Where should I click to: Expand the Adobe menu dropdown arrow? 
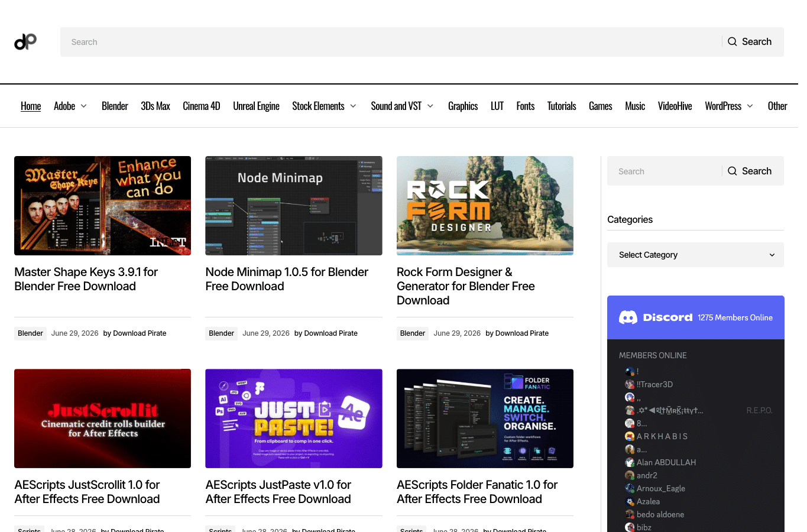(x=84, y=106)
